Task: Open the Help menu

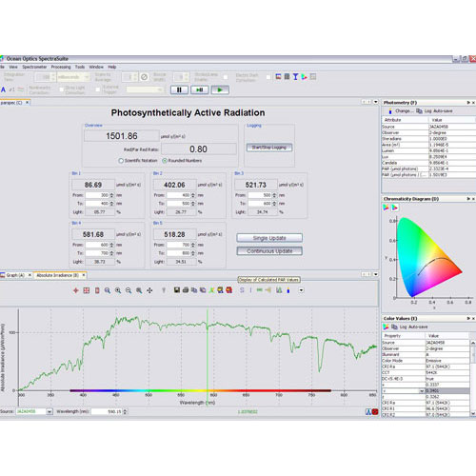Action: click(x=112, y=67)
